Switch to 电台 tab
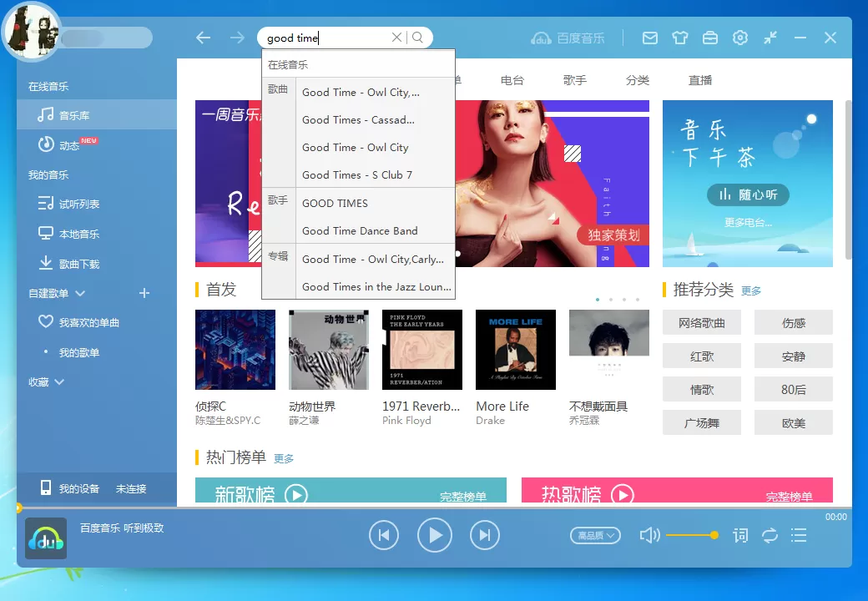Screen dimensions: 868x601 pos(512,80)
